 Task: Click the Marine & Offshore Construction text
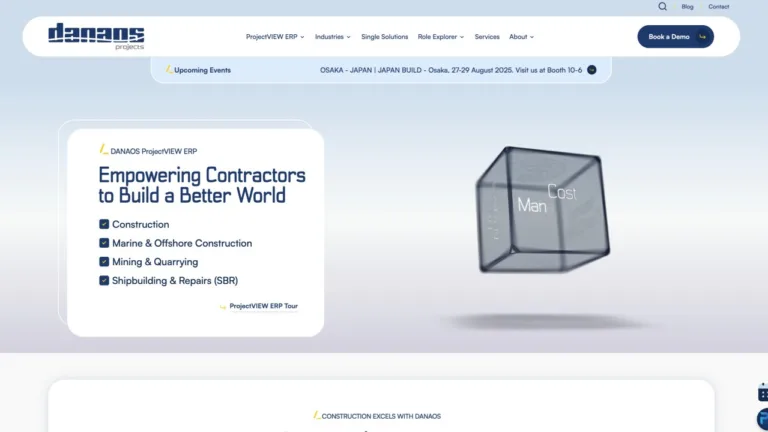tap(182, 243)
